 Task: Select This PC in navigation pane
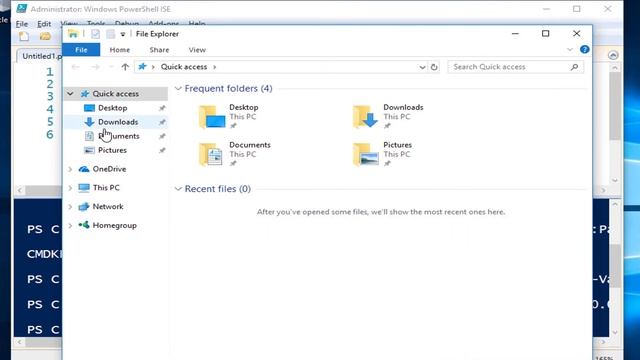click(x=106, y=188)
